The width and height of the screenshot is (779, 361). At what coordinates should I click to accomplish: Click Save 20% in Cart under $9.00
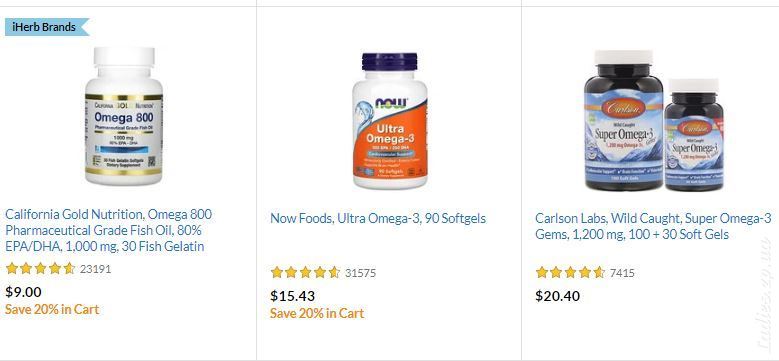[x=52, y=309]
